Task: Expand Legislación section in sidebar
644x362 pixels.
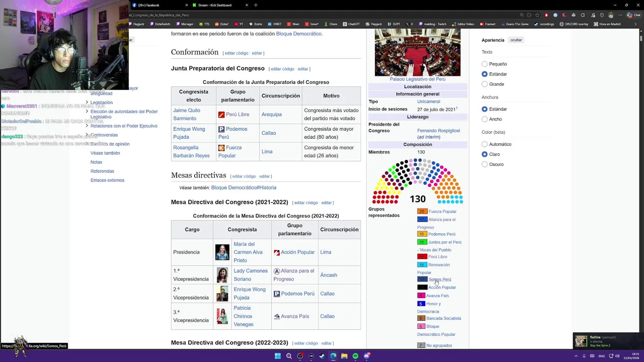Action: click(x=87, y=102)
